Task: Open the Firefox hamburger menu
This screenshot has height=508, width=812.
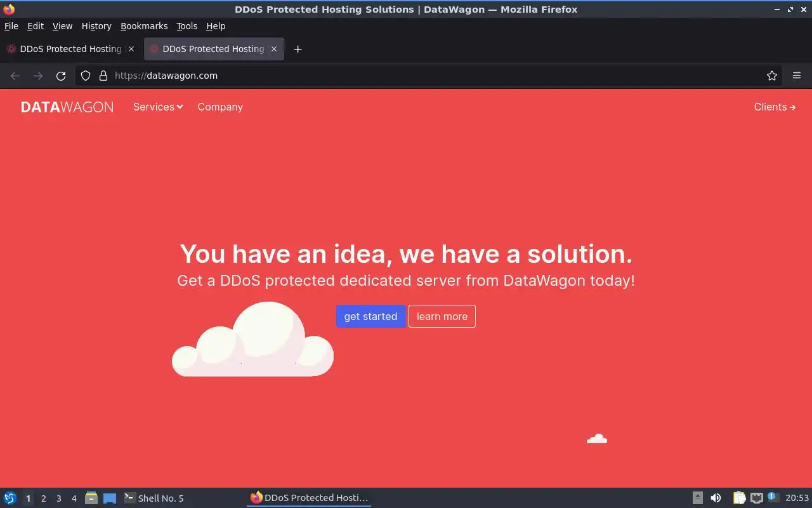Action: (x=797, y=76)
